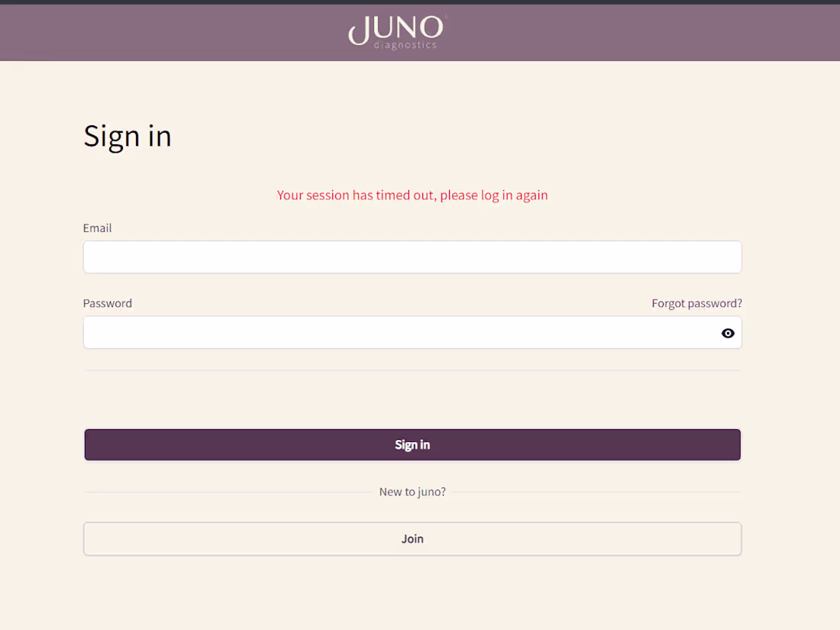Click the New to juno? divider label
The image size is (840, 630).
(x=412, y=492)
